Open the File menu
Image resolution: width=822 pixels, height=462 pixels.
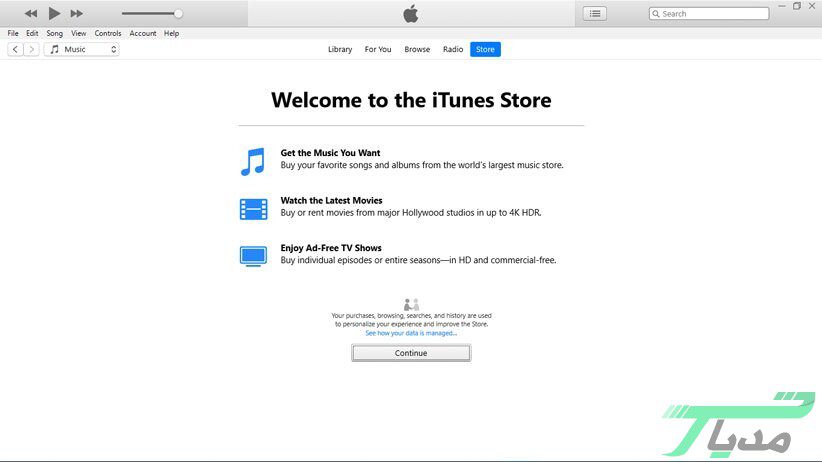[x=13, y=33]
